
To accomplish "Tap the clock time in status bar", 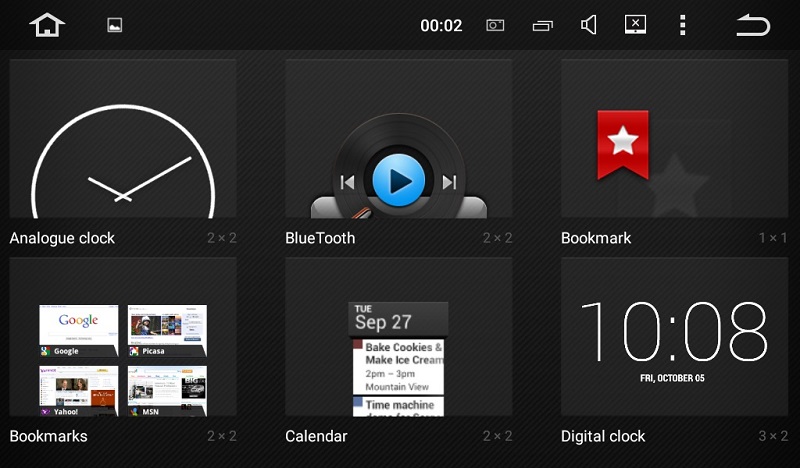I will (x=441, y=26).
